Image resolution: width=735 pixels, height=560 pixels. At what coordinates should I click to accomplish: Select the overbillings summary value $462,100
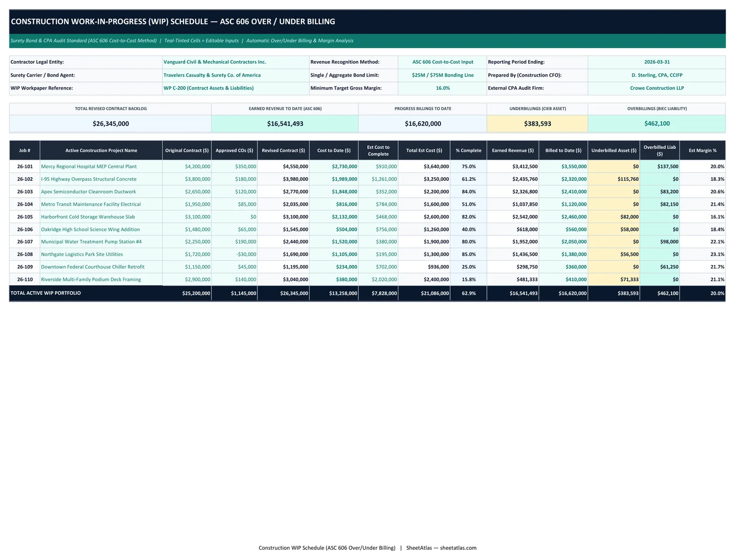(x=657, y=124)
